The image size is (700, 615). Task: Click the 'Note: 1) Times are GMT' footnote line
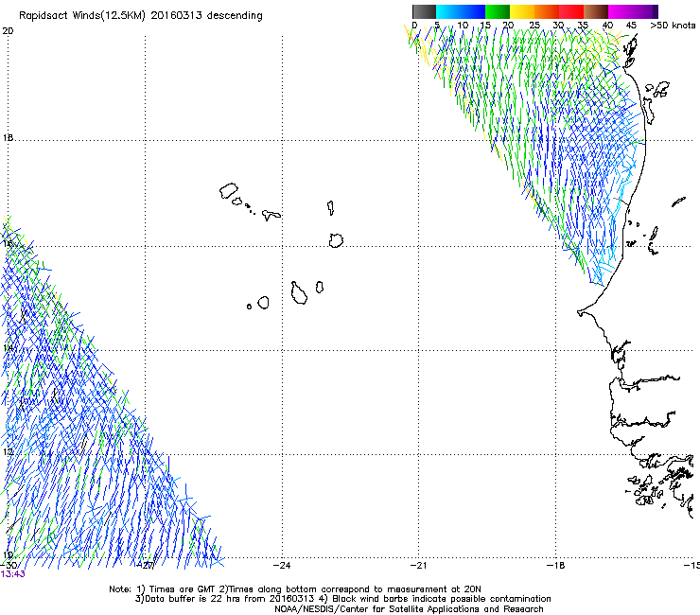click(295, 589)
